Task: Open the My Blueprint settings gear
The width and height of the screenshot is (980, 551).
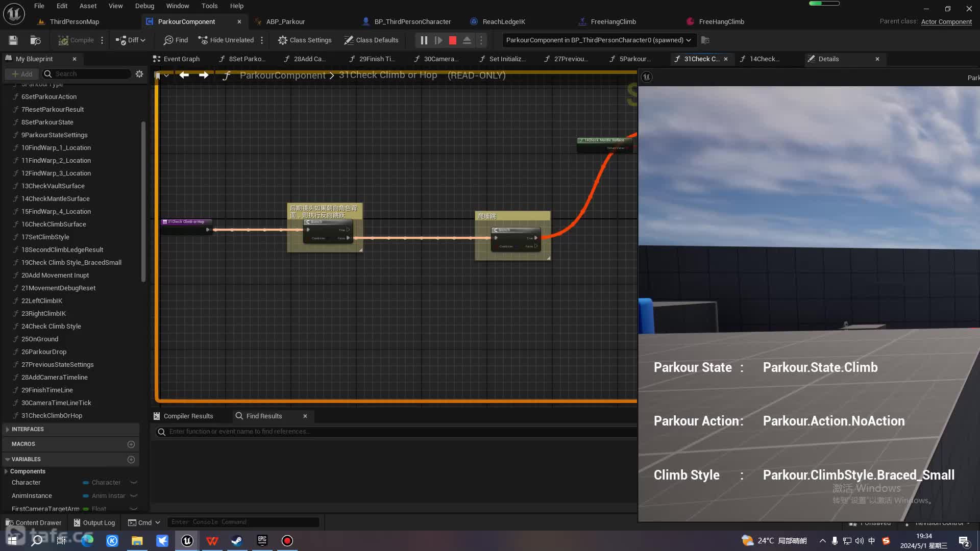Action: [139, 74]
